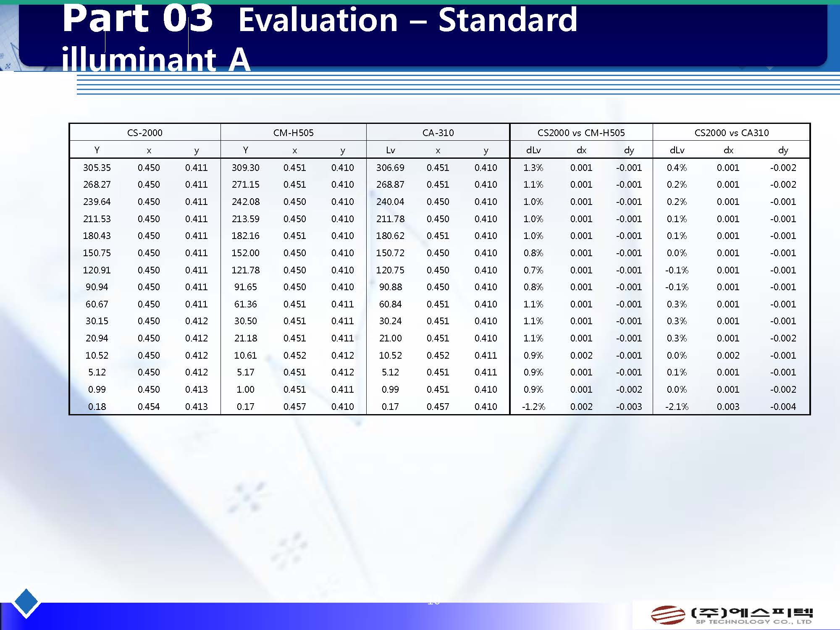Select the cell with value 305.35
The height and width of the screenshot is (630, 840).
[97, 168]
